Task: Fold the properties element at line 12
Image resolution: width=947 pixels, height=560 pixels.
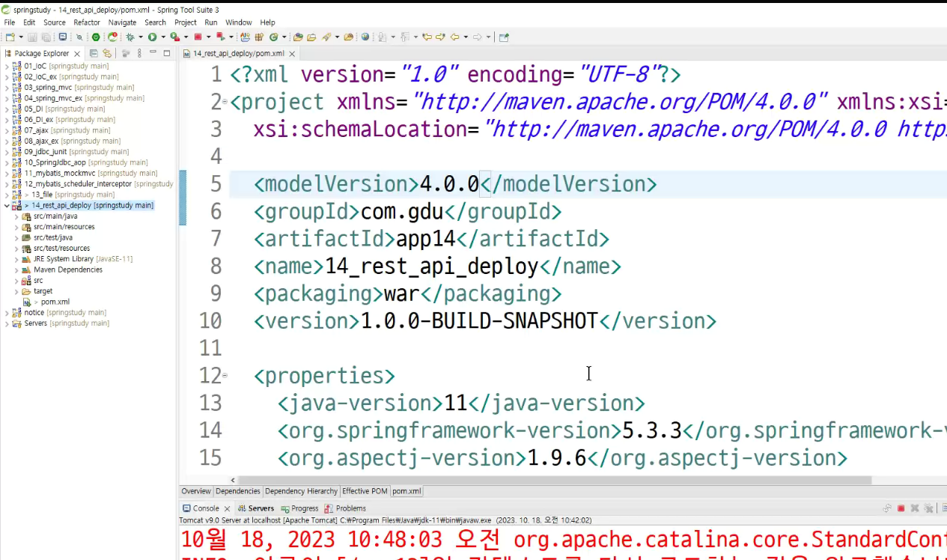Action: 225,376
